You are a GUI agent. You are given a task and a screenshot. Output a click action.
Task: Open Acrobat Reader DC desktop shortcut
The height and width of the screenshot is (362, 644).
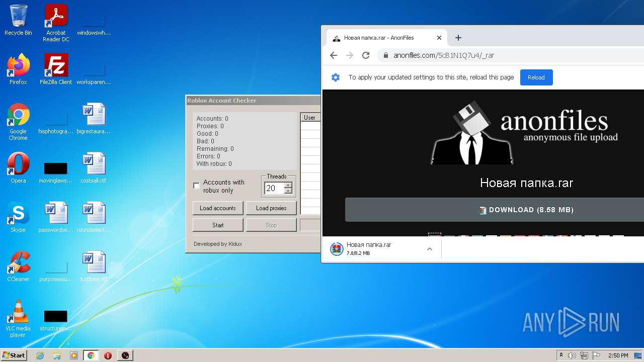56,23
